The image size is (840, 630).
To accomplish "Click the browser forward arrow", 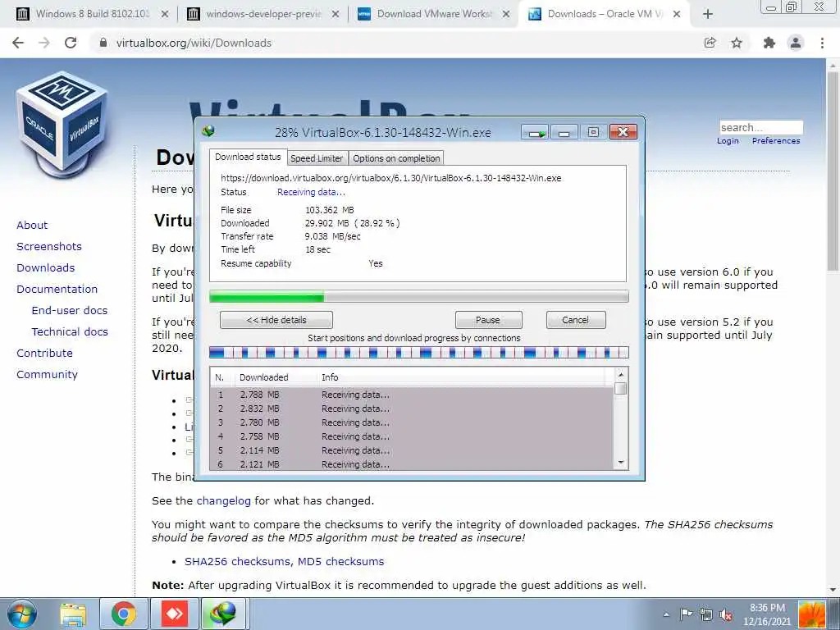I will 44,43.
